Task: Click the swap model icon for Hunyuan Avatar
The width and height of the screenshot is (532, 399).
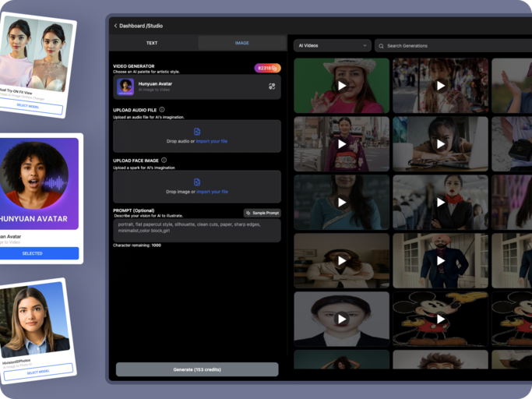Action: (272, 87)
